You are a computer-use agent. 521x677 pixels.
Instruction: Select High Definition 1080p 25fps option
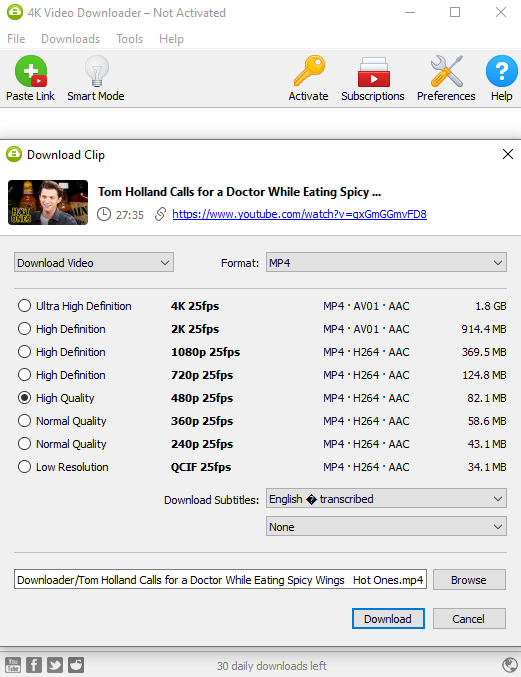click(24, 352)
